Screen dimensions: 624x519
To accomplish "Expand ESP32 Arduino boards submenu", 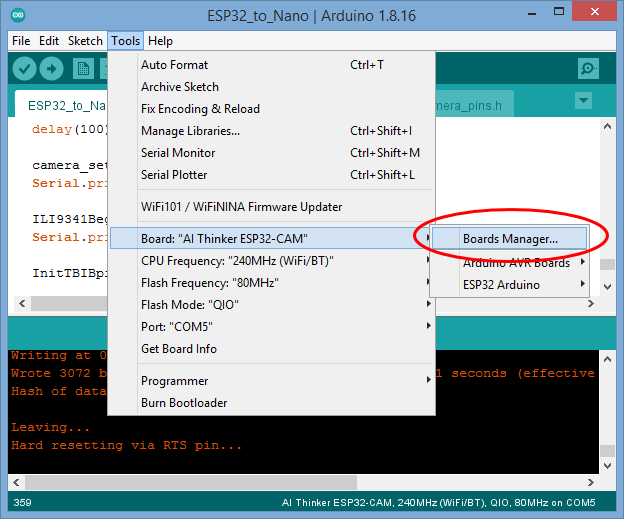I will click(509, 285).
